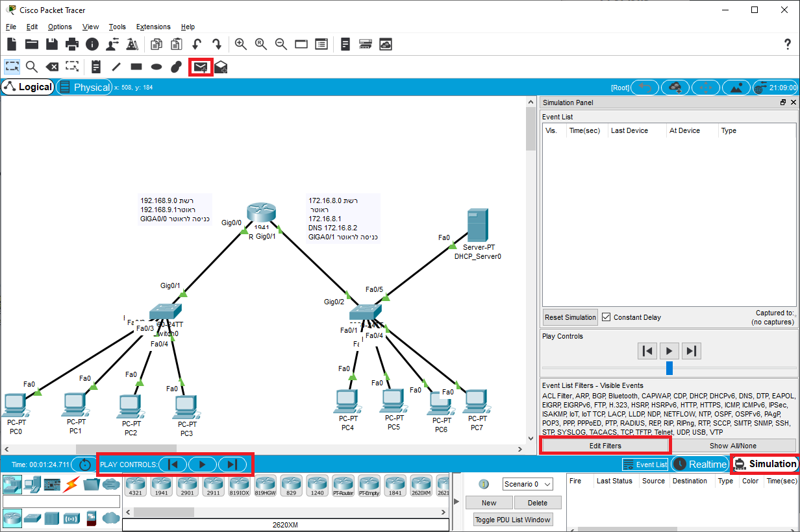
Task: Select the Delete tool in toolbar
Action: tap(52, 67)
